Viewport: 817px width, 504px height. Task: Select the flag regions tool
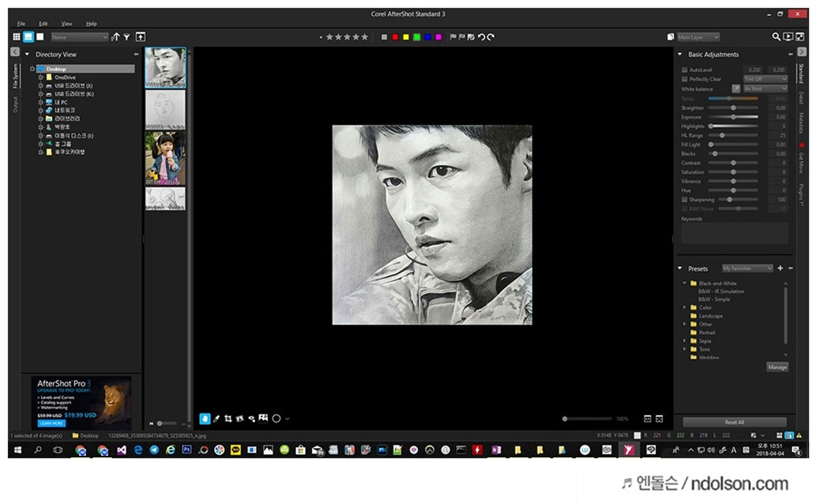(263, 418)
